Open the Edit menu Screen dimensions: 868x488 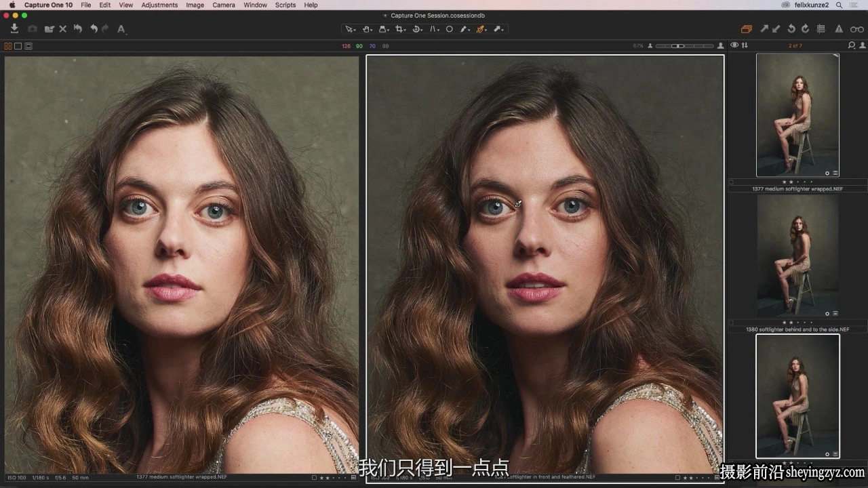(x=105, y=5)
